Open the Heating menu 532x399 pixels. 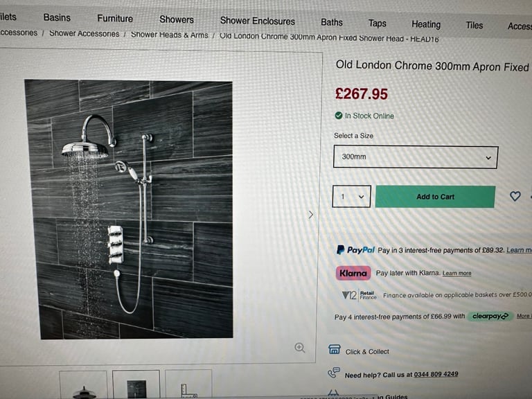coord(426,24)
